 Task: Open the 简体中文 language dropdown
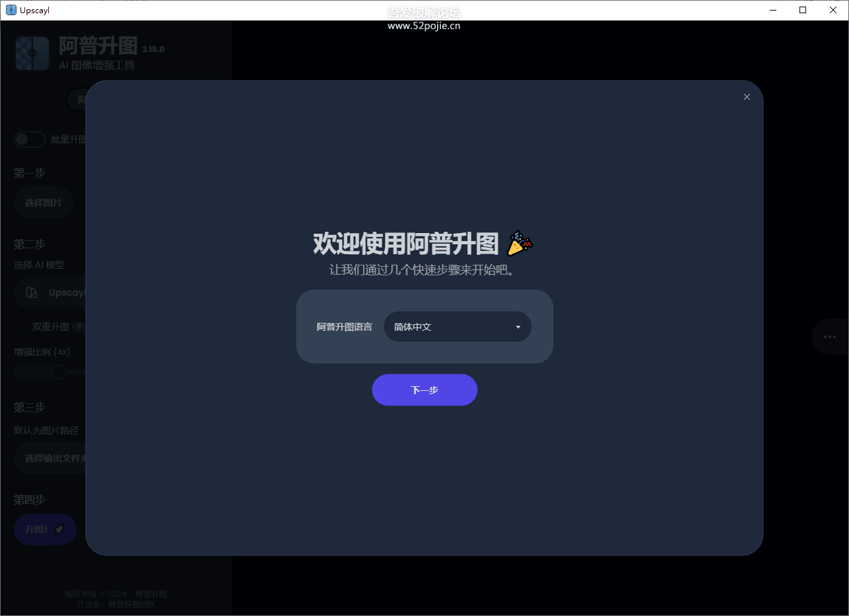coord(458,327)
